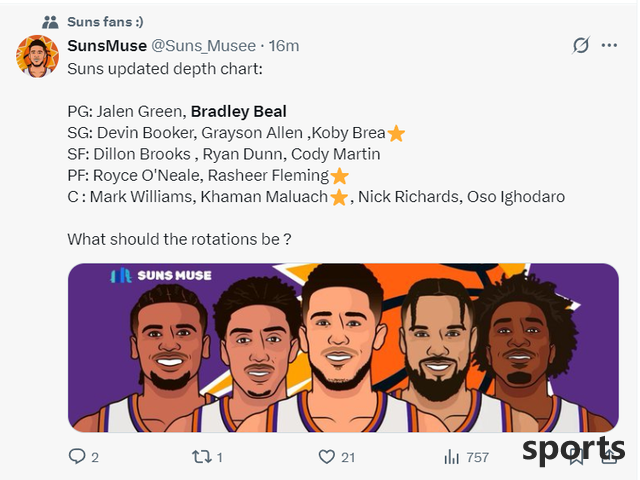Open the Suns fans :) community label

(x=105, y=22)
